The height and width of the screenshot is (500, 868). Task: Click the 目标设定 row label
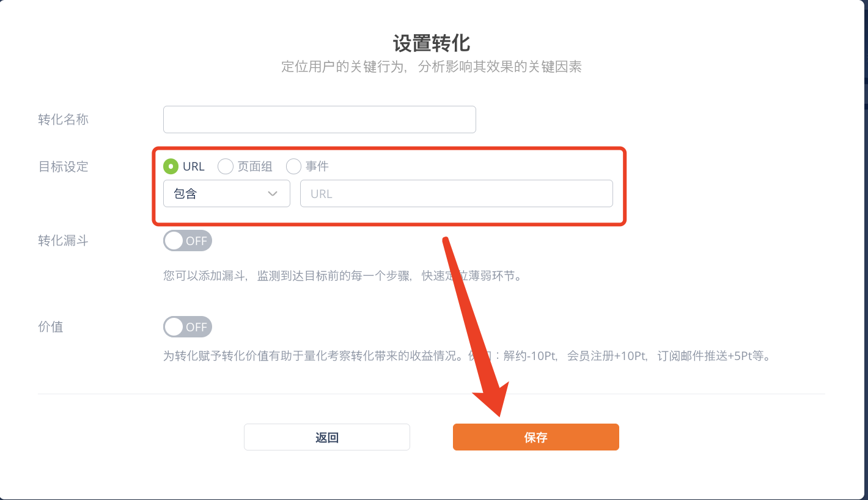(x=63, y=166)
